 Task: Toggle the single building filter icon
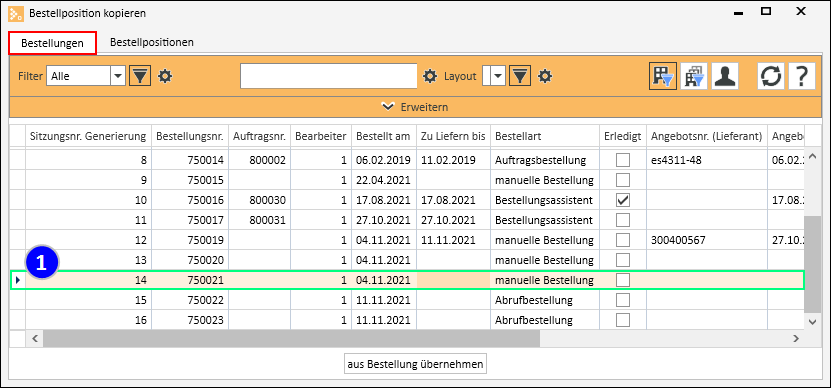pos(662,76)
